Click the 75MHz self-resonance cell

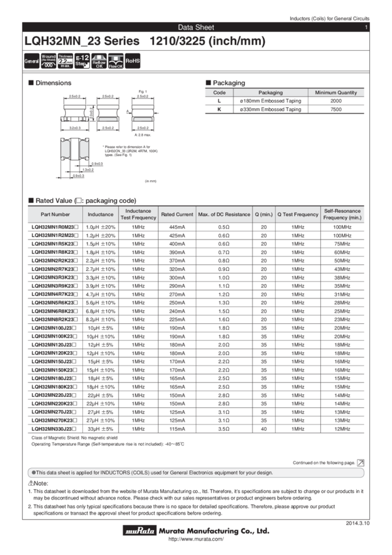point(342,244)
